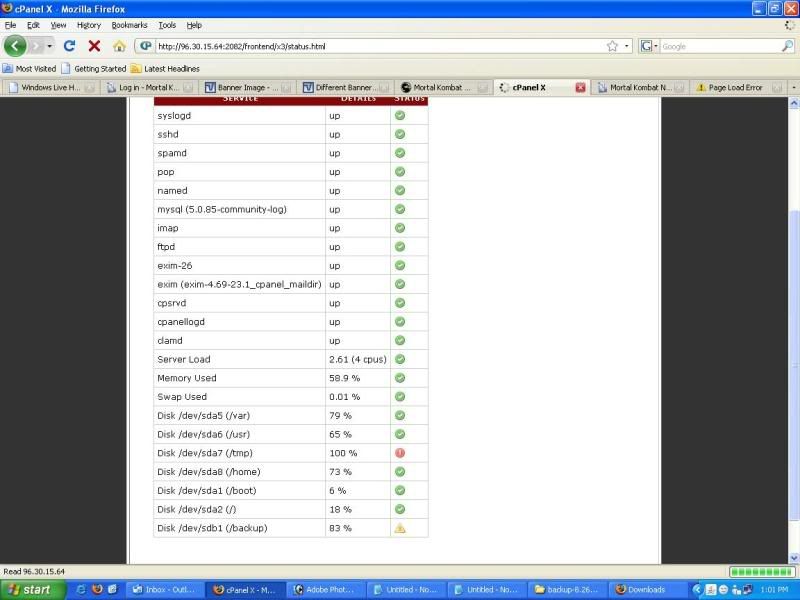Click the forward arrow button

pos(36,46)
